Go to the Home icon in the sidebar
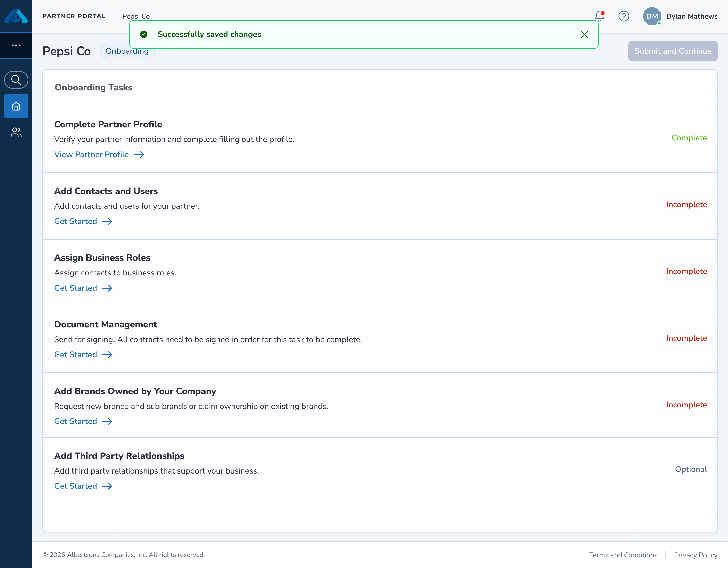 tap(16, 106)
